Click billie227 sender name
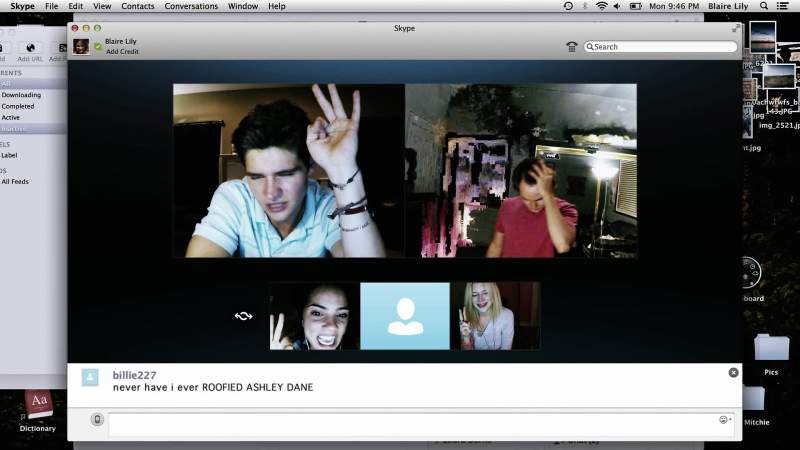800x450 pixels. [x=134, y=375]
